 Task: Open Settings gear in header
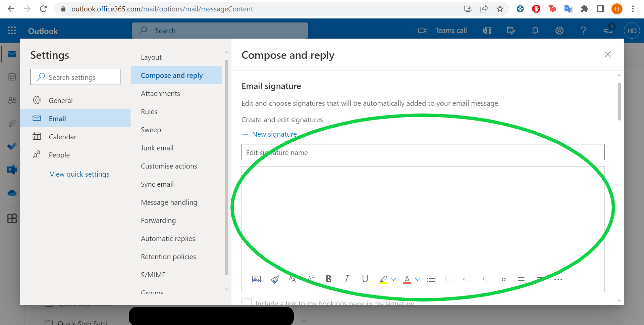coord(559,31)
